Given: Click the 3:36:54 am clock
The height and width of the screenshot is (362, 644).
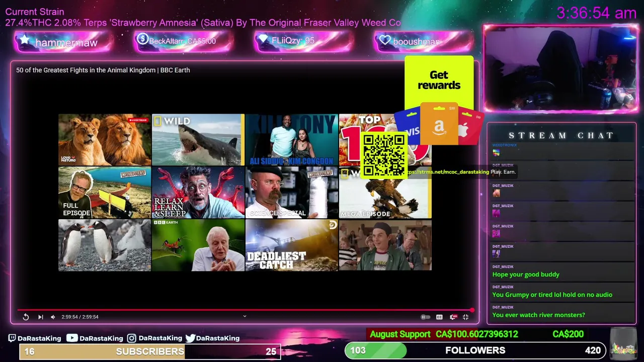Looking at the screenshot, I should (597, 13).
